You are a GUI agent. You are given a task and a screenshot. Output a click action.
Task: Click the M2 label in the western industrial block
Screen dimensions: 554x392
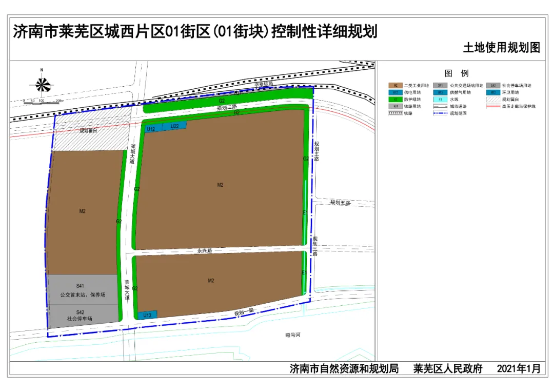pyautogui.click(x=82, y=211)
